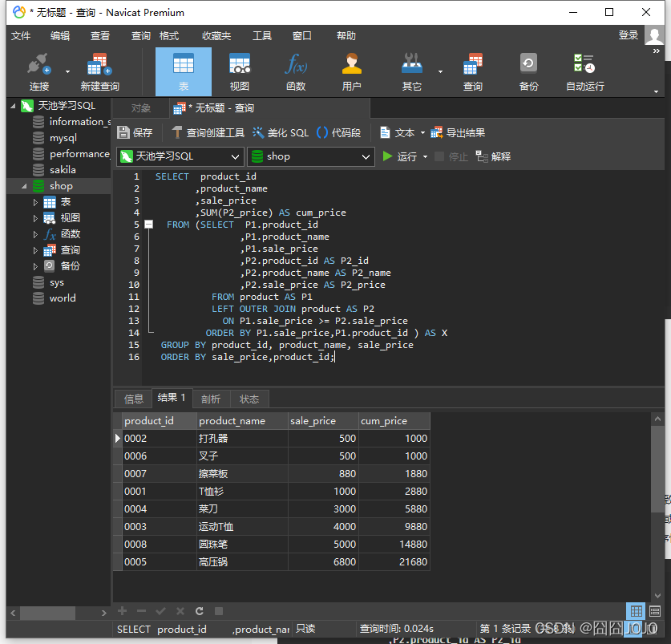
Task: Expand the 表 node under shop
Action: pos(35,202)
